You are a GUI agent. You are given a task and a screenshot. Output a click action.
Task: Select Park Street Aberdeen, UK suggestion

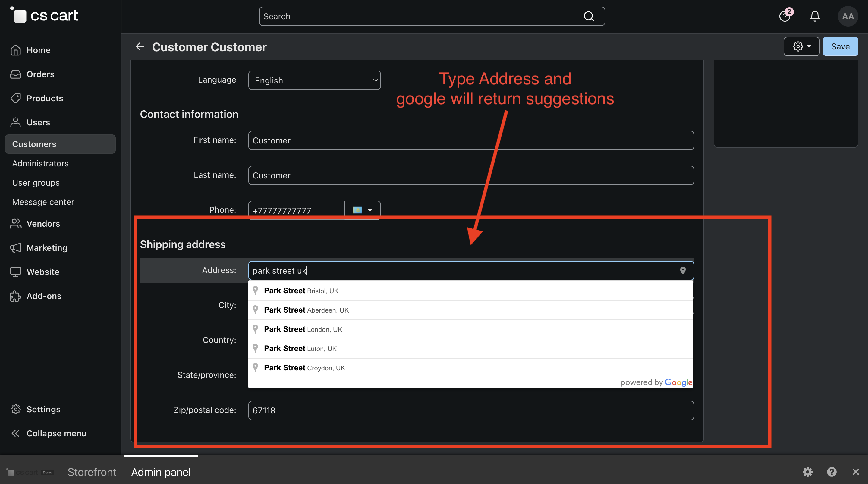470,310
